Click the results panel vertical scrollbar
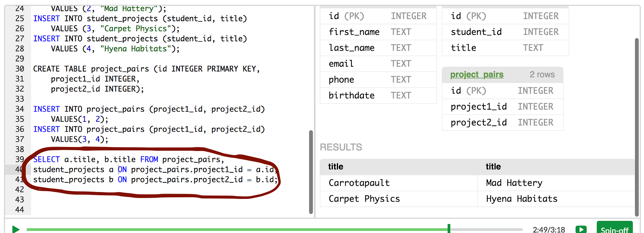 pos(637,127)
